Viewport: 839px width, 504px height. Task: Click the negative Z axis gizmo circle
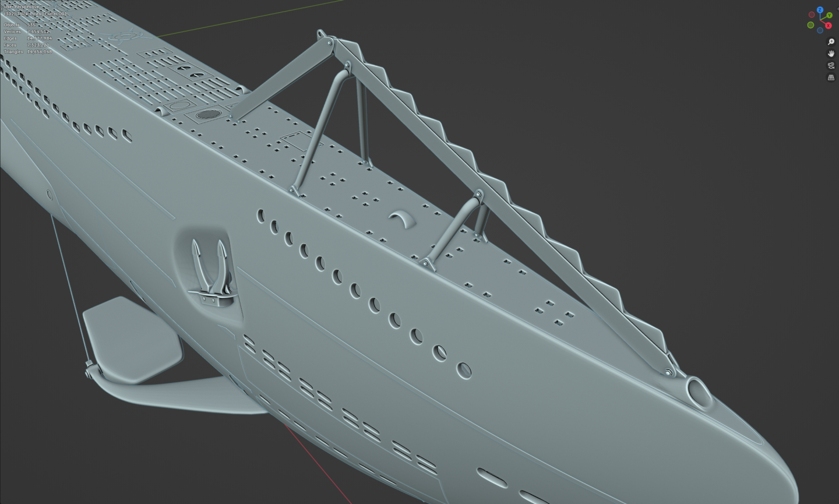[820, 30]
